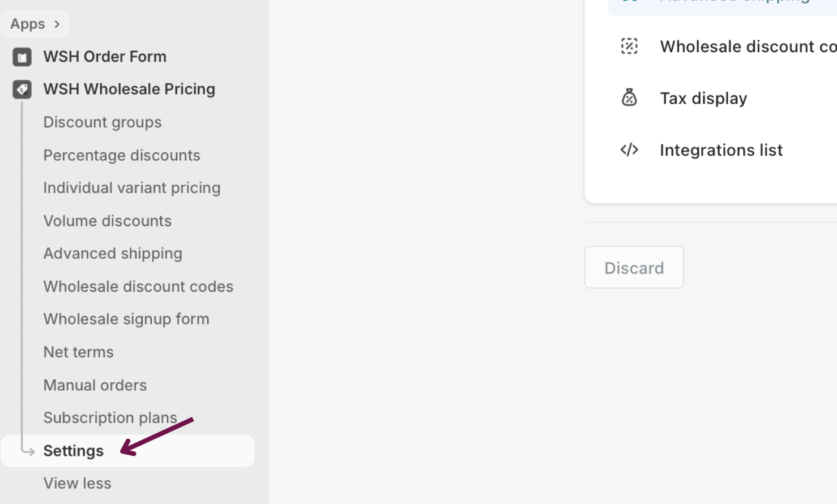Open Integrations list settings entry

click(721, 150)
